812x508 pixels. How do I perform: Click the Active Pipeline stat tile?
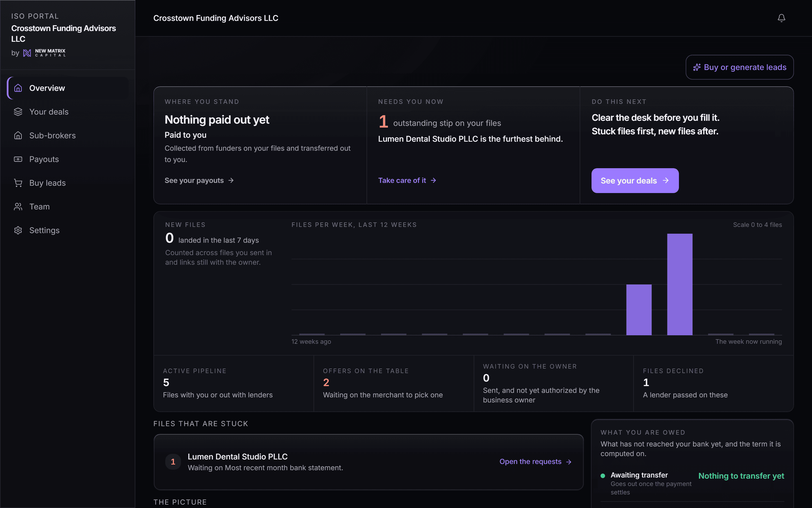tap(233, 383)
